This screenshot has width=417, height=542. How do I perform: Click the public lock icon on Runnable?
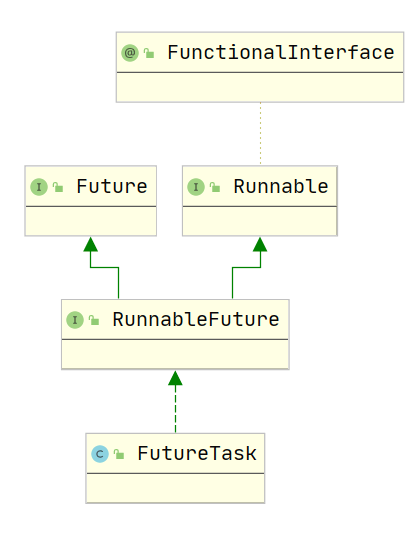pos(215,187)
